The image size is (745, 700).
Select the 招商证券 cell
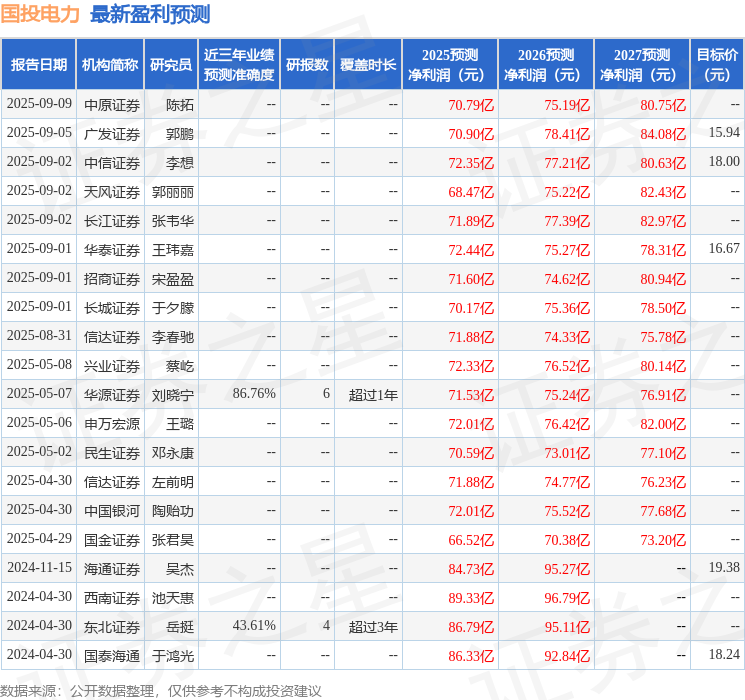click(x=112, y=279)
